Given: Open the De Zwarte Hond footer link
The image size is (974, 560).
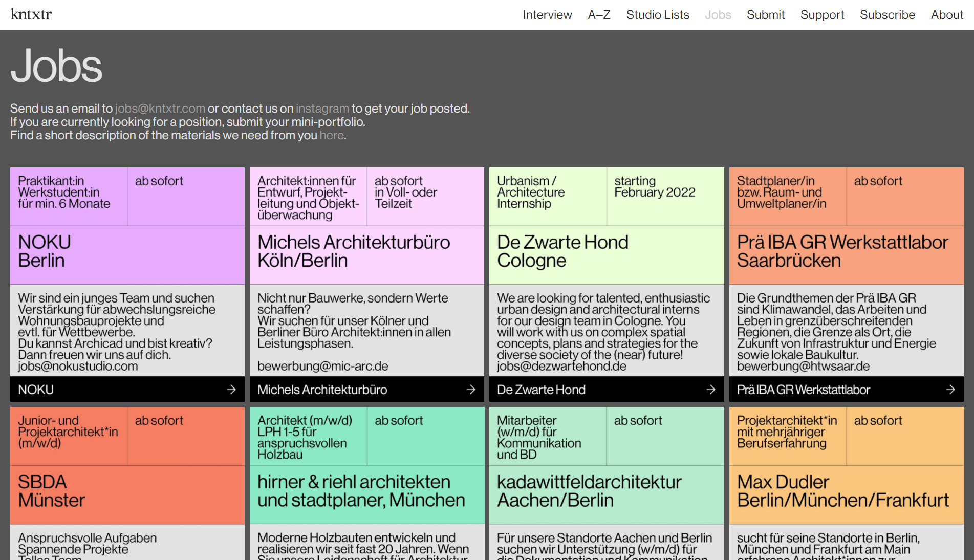Looking at the screenshot, I should 607,390.
